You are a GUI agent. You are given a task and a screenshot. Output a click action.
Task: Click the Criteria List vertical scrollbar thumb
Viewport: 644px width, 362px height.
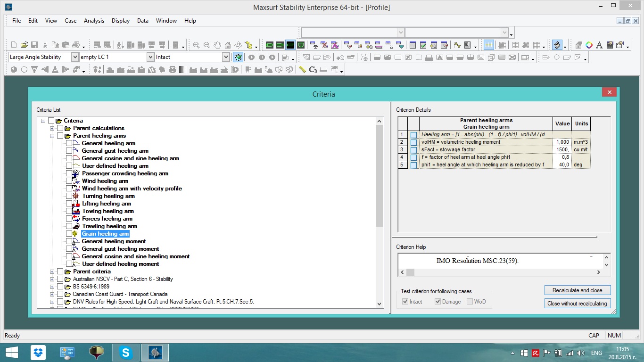tap(380, 177)
